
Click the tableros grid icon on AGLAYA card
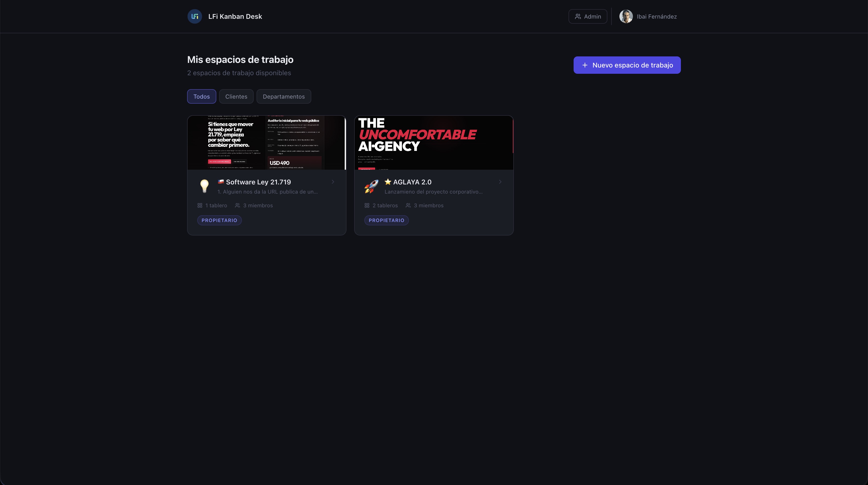point(367,205)
